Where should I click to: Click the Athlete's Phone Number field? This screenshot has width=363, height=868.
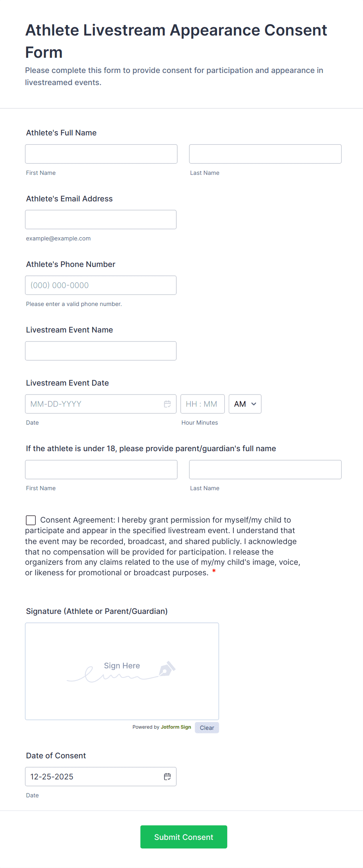tap(101, 285)
